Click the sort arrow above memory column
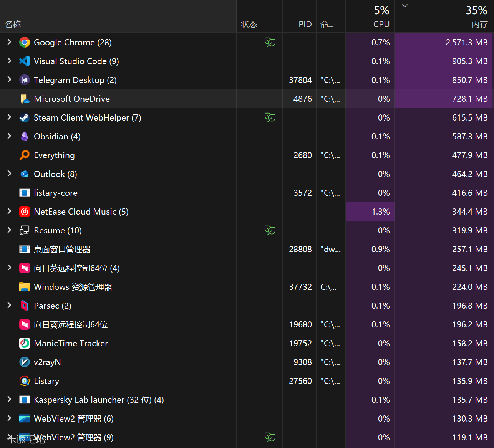Screen dimensions: 494x448 pos(404,6)
